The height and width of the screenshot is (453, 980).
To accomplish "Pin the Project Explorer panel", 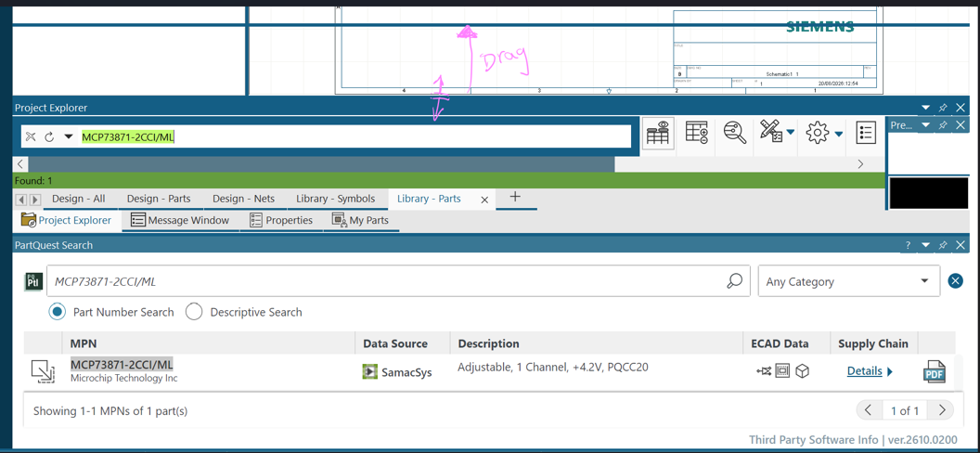I will pyautogui.click(x=943, y=108).
